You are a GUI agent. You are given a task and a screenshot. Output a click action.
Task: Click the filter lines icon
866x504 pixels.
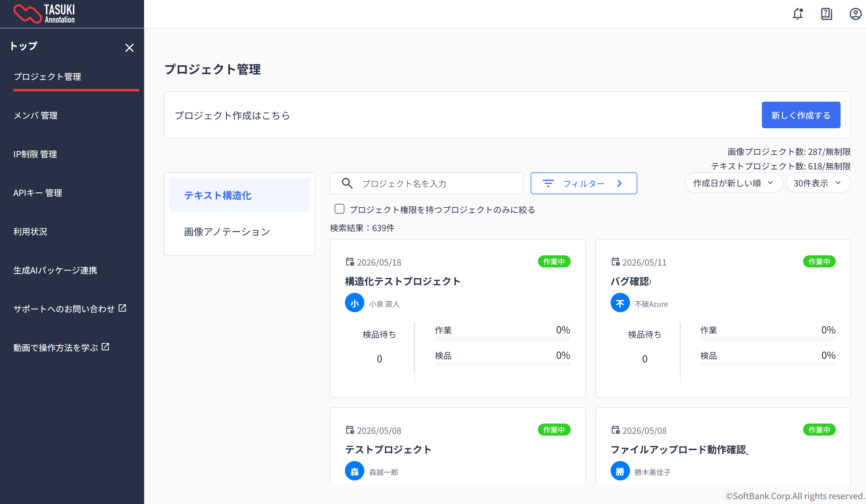tap(548, 183)
